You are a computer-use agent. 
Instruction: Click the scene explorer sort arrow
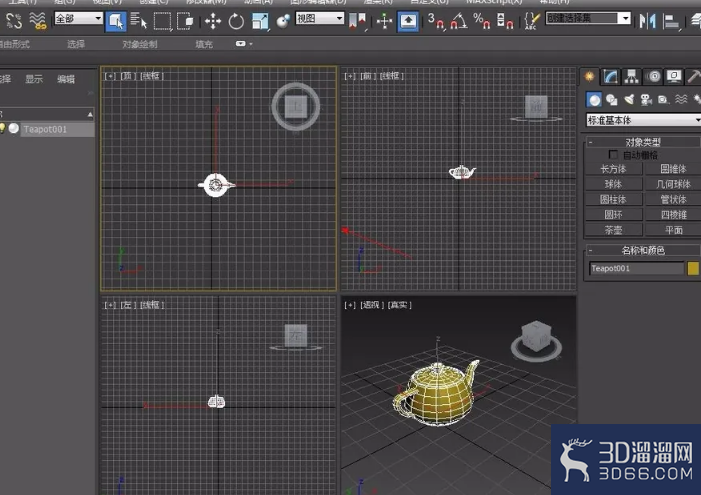click(x=90, y=114)
